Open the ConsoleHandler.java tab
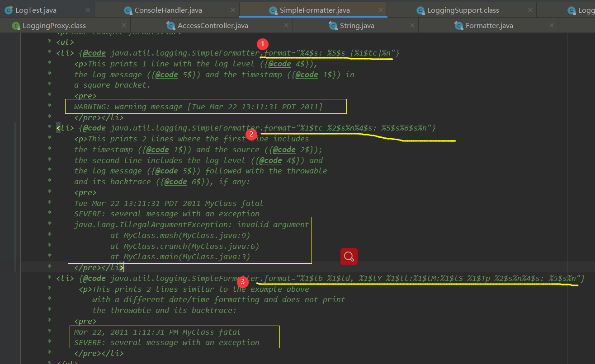This screenshot has width=595, height=364. point(168,10)
